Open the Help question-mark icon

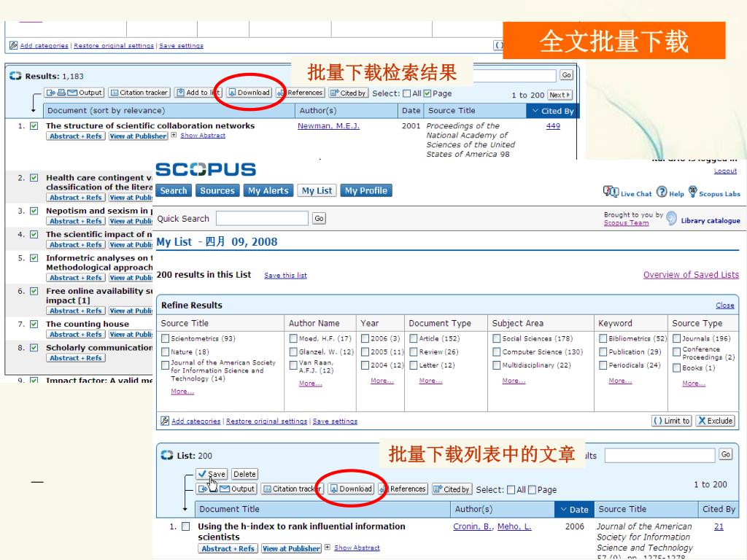pyautogui.click(x=661, y=192)
